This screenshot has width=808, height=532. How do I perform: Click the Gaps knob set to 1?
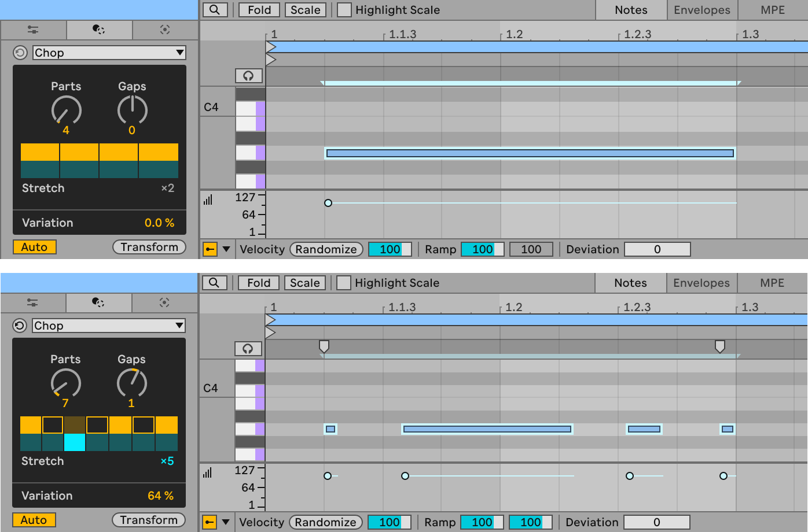pos(132,383)
